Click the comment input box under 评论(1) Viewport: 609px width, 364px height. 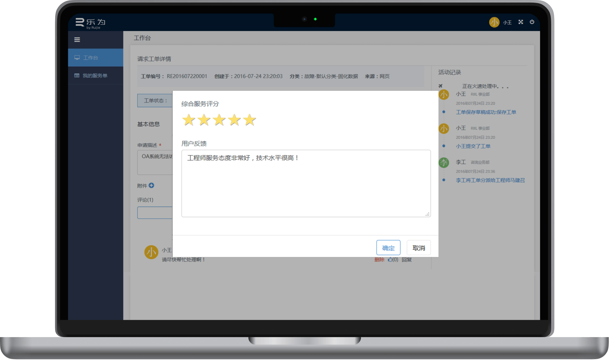(155, 212)
